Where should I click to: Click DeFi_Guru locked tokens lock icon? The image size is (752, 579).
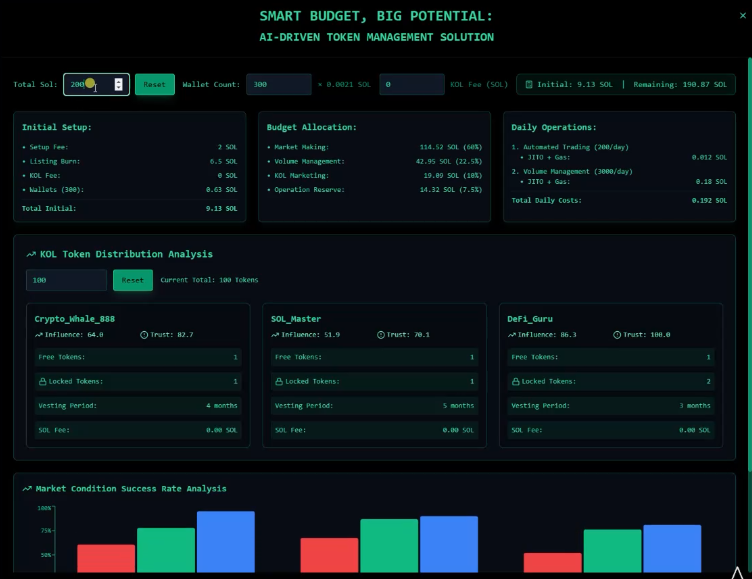point(516,381)
